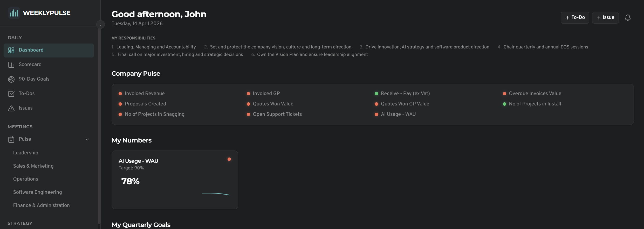Click the WeeklyPulse logo icon
Image resolution: width=644 pixels, height=229 pixels.
point(14,13)
